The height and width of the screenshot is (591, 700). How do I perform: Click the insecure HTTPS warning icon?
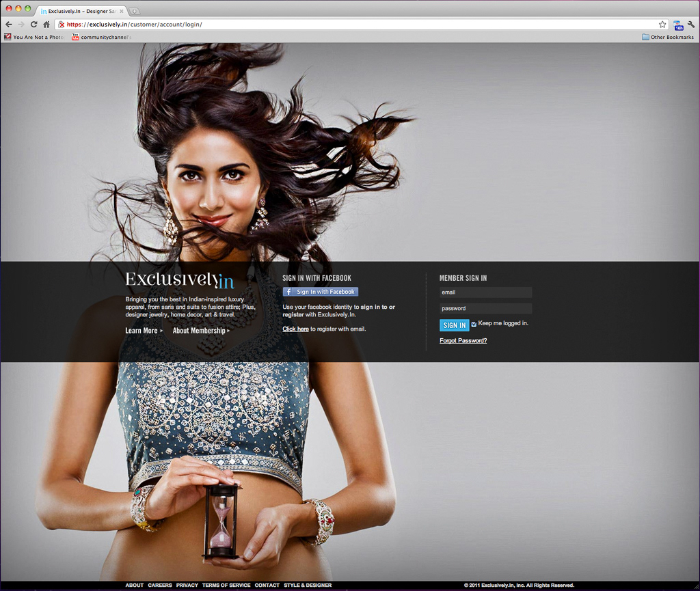tap(62, 25)
